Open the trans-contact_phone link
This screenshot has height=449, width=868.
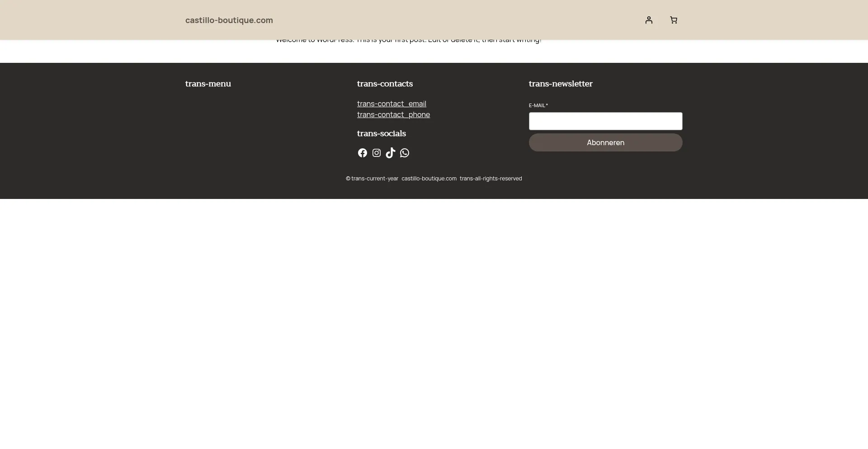click(393, 114)
